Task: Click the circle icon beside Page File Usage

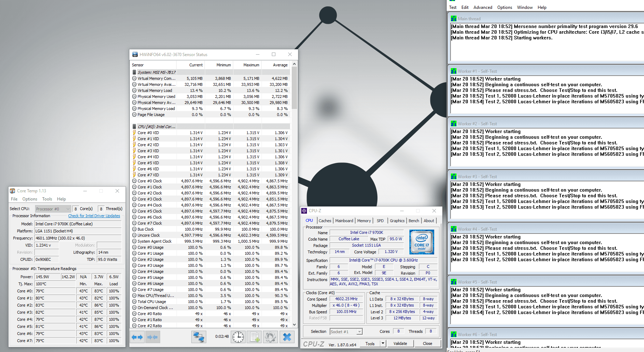Action: tap(134, 115)
